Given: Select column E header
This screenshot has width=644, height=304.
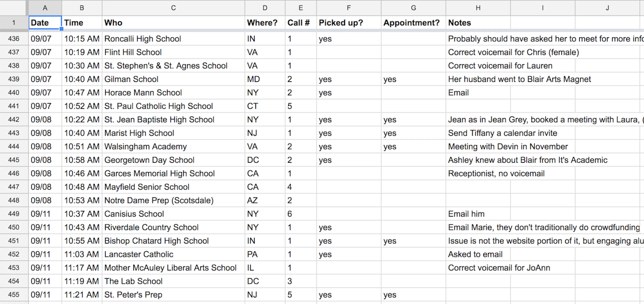Looking at the screenshot, I should pos(301,8).
